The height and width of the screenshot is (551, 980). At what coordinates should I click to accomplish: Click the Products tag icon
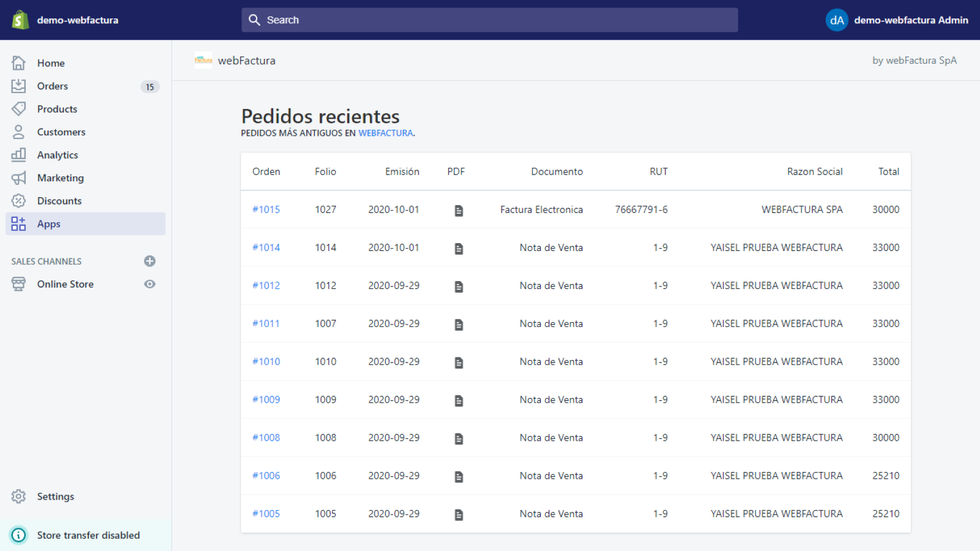(19, 109)
